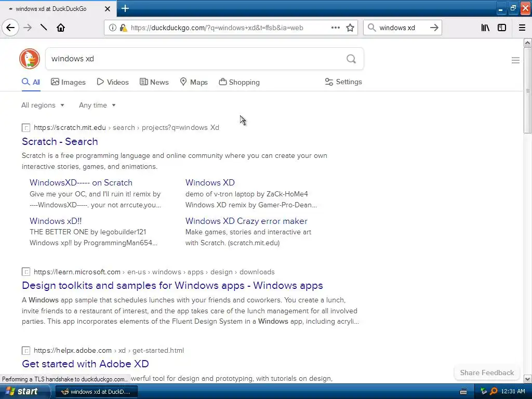Open Get started with Adobe XD result
Image resolution: width=532 pixels, height=399 pixels.
[86, 364]
